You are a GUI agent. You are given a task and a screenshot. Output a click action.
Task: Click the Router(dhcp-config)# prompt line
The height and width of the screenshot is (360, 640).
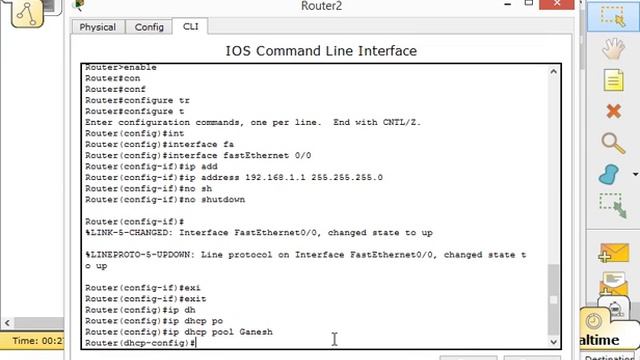[140, 343]
